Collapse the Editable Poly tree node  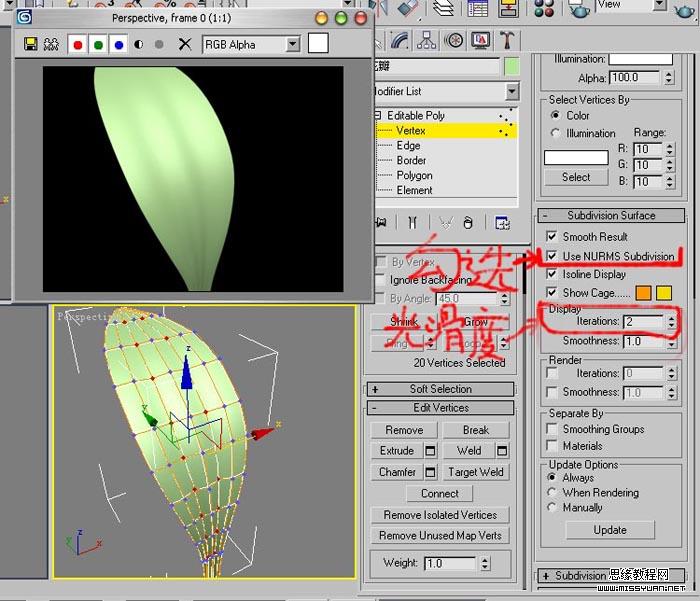click(x=378, y=116)
